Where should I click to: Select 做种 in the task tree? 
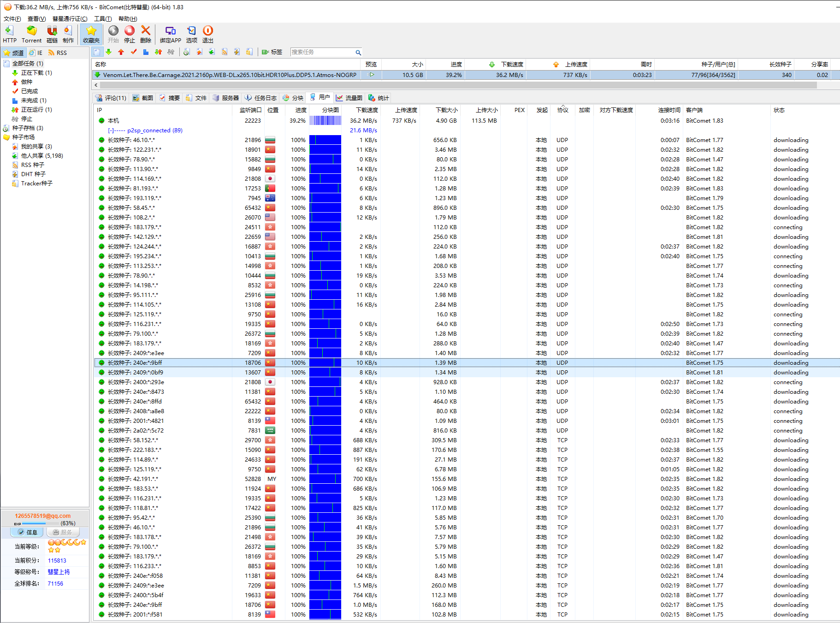tap(27, 82)
